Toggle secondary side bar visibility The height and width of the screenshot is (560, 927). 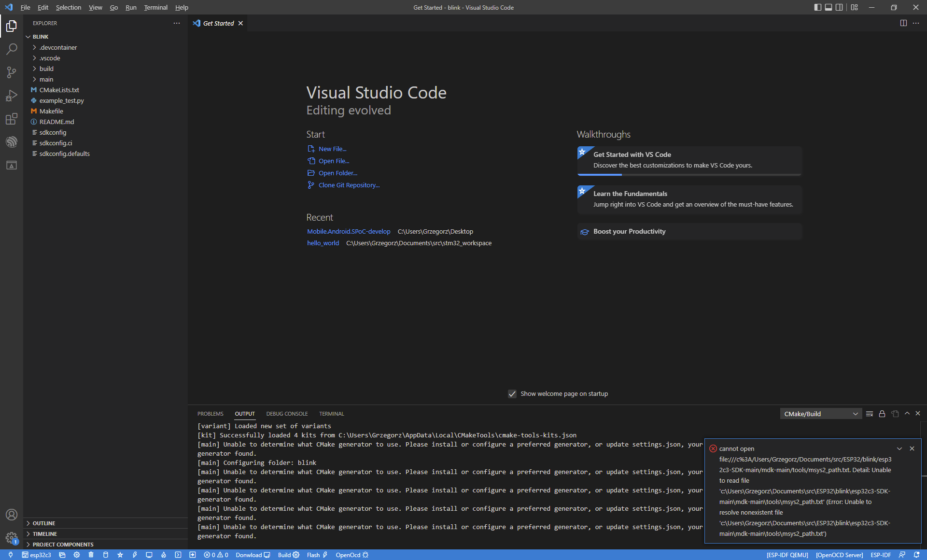(x=839, y=7)
